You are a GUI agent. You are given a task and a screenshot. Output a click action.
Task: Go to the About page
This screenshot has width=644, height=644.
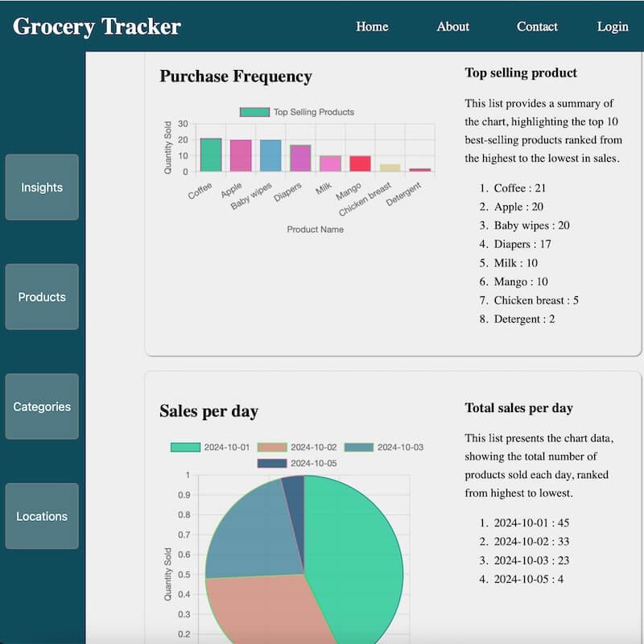[x=452, y=27]
